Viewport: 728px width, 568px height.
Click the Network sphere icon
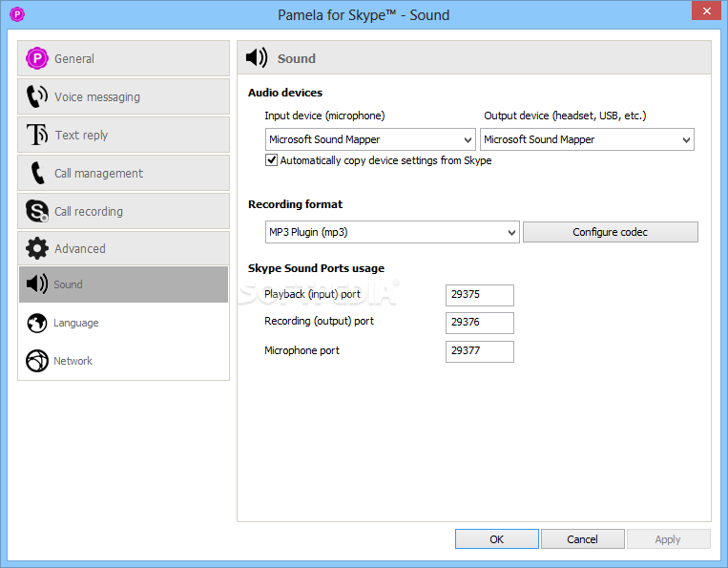(x=36, y=361)
